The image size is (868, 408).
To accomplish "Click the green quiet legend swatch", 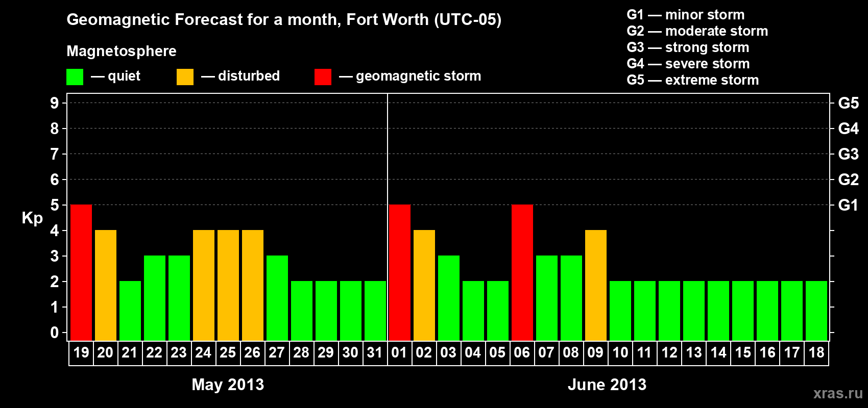I will coord(75,77).
